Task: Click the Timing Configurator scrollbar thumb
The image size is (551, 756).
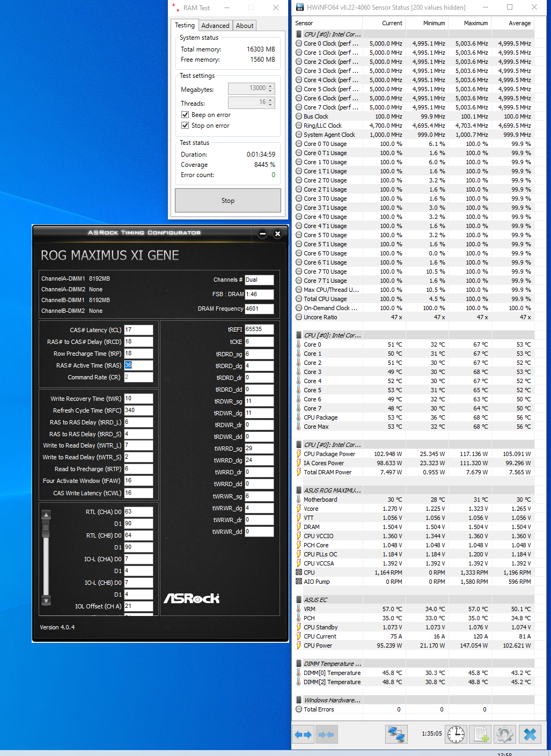Action: [46, 527]
